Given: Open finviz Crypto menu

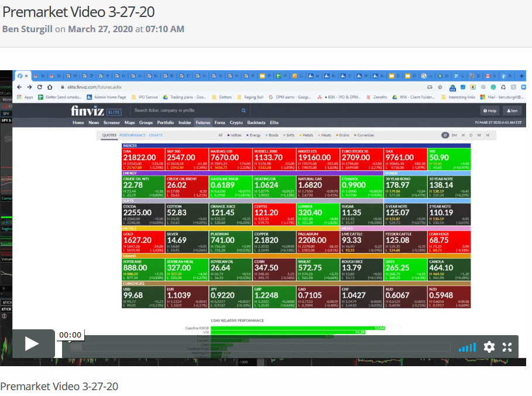Looking at the screenshot, I should pos(236,122).
